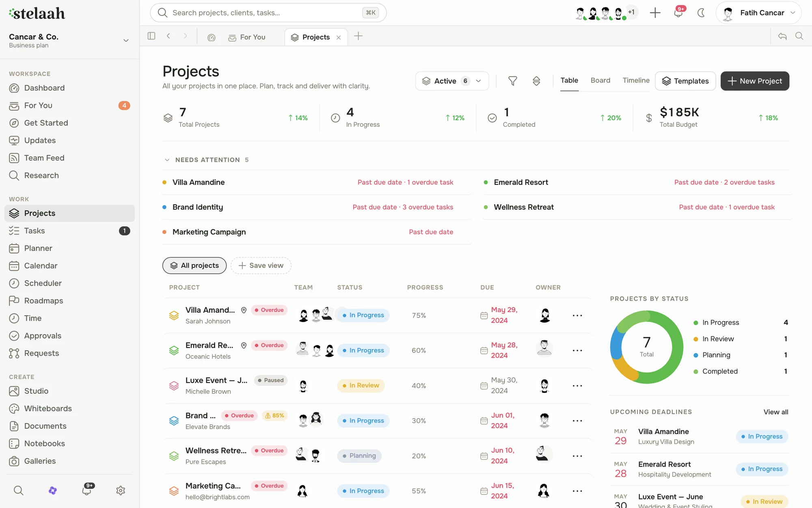Open Scheduler in the sidebar
Image resolution: width=812 pixels, height=508 pixels.
(x=69, y=283)
